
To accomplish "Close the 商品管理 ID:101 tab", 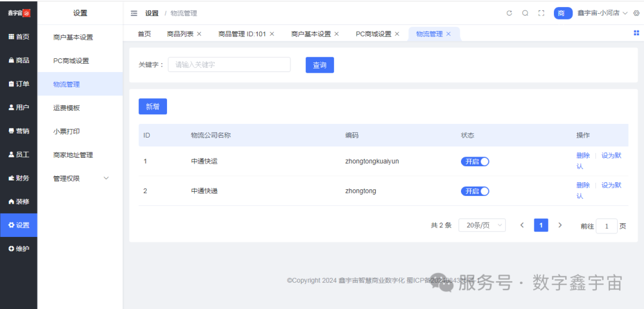I will click(x=272, y=34).
